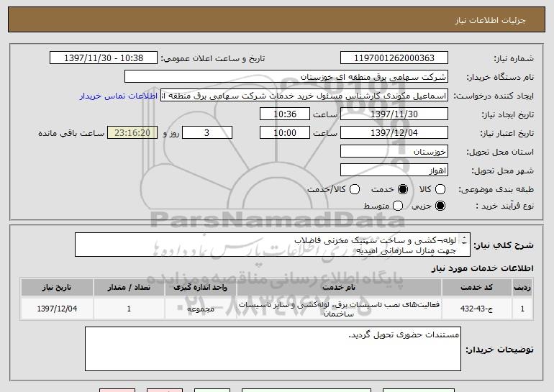Select the جزیی purchase type radio

(x=441, y=206)
